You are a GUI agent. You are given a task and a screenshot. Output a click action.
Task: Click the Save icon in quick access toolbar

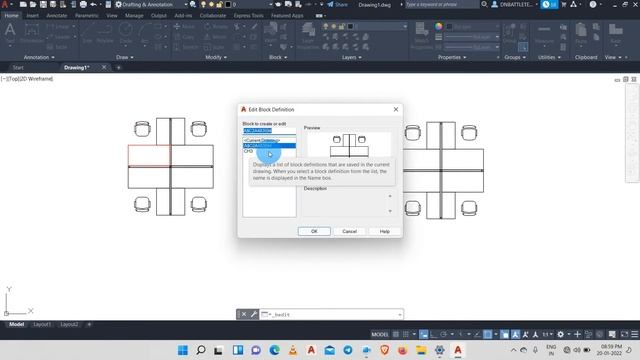[43, 4]
